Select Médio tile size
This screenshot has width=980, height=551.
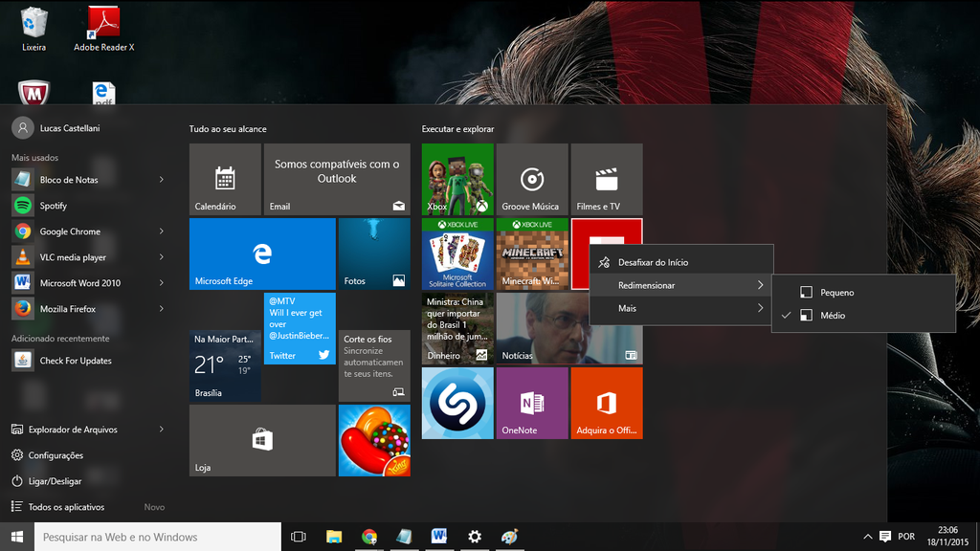864,316
